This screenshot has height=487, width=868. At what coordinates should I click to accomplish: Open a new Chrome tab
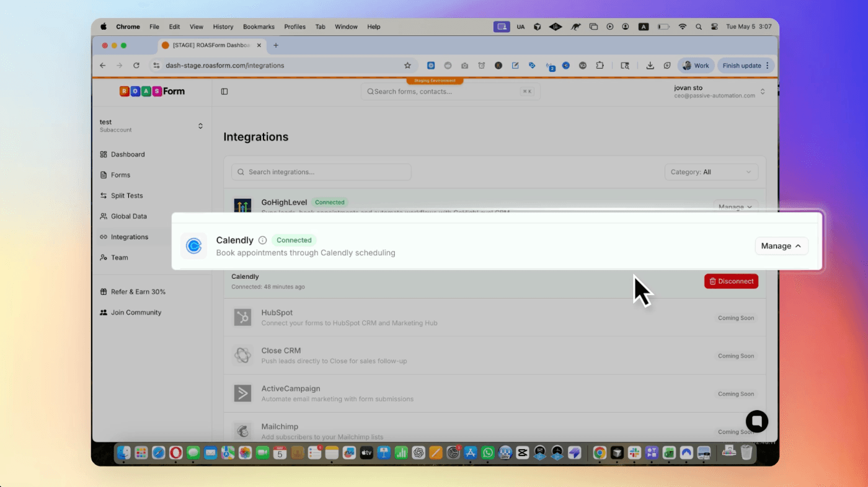coord(276,45)
